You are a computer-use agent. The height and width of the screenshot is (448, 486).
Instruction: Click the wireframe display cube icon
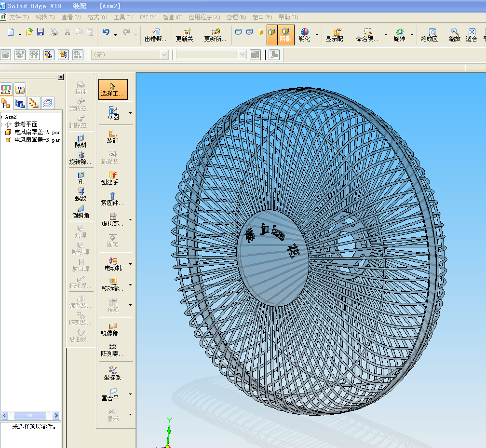point(238,32)
